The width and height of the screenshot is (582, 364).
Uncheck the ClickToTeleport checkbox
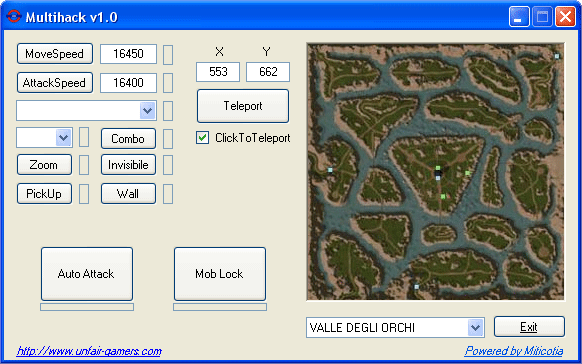tap(202, 138)
